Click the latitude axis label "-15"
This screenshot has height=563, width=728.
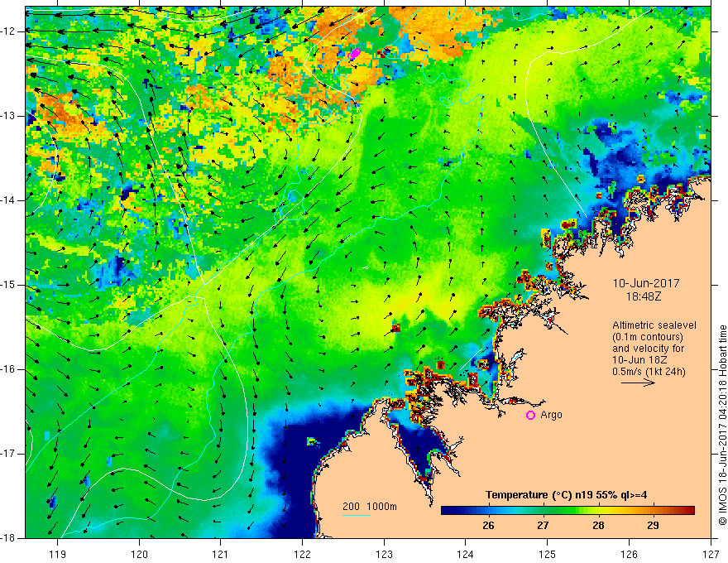pyautogui.click(x=9, y=285)
